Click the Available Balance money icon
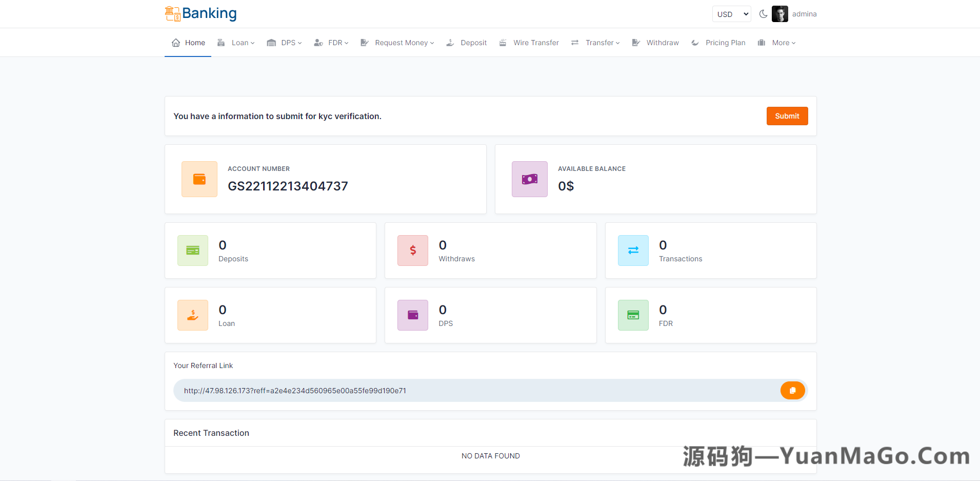Image resolution: width=980 pixels, height=481 pixels. point(529,179)
